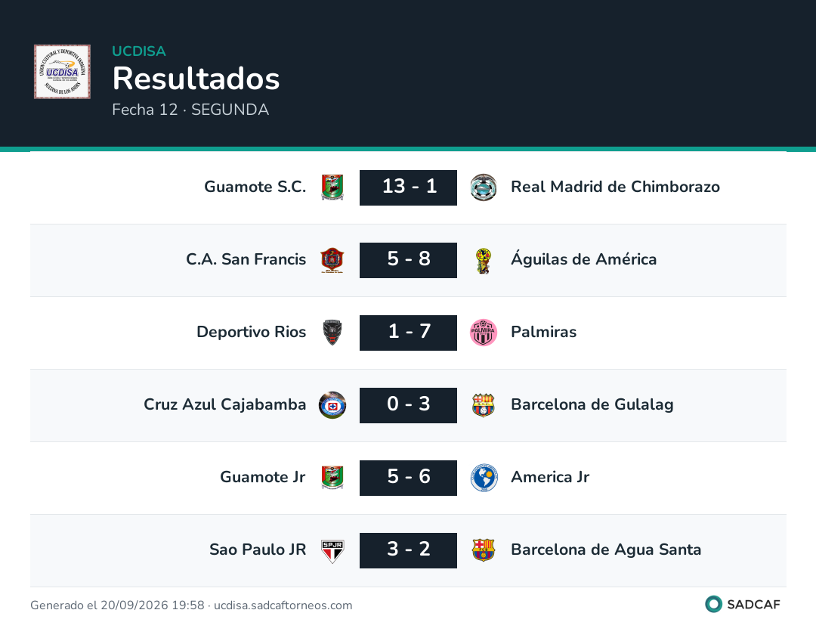Click the C.A. San Francis crest
Viewport: 816px width, 644px height.
(332, 260)
